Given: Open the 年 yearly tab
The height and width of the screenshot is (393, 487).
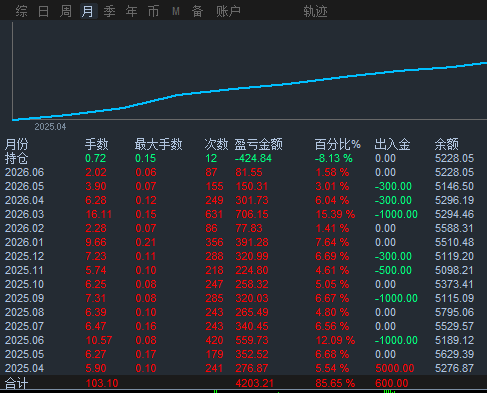Looking at the screenshot, I should [x=132, y=12].
